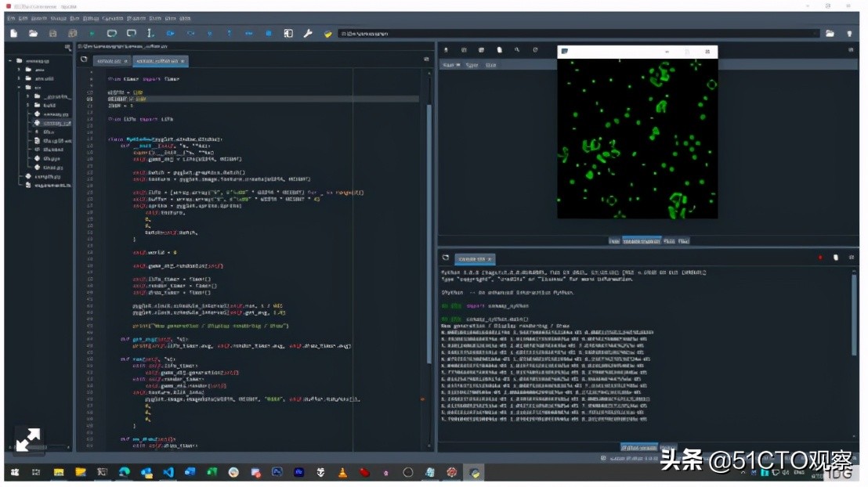The height and width of the screenshot is (487, 868).
Task: Open the console browse-tabs icon
Action: pyautogui.click(x=446, y=258)
